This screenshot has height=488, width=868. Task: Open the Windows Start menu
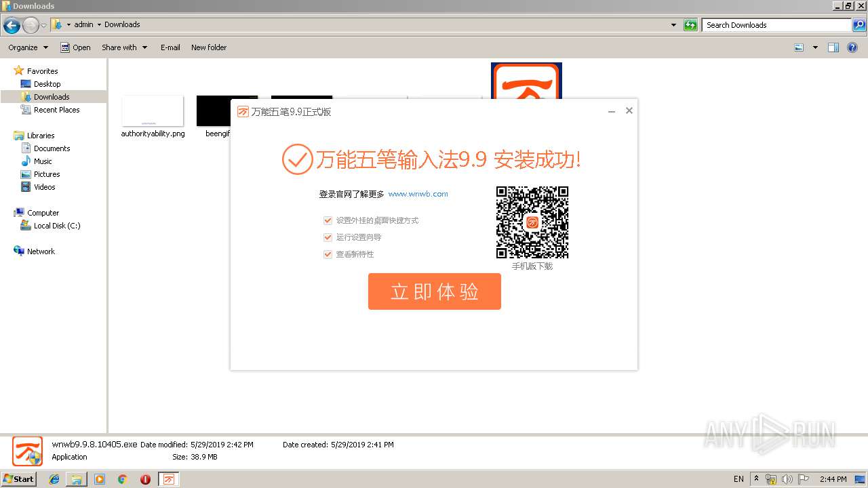(19, 479)
